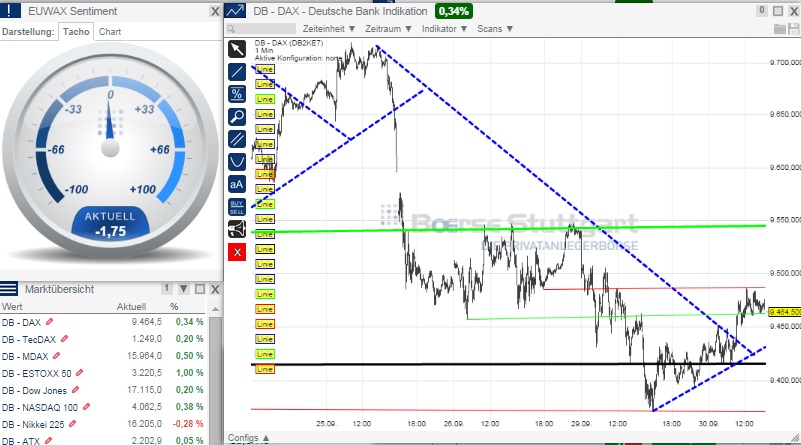This screenshot has width=801, height=445.
Task: Click the Aktuell column header
Action: (131, 307)
